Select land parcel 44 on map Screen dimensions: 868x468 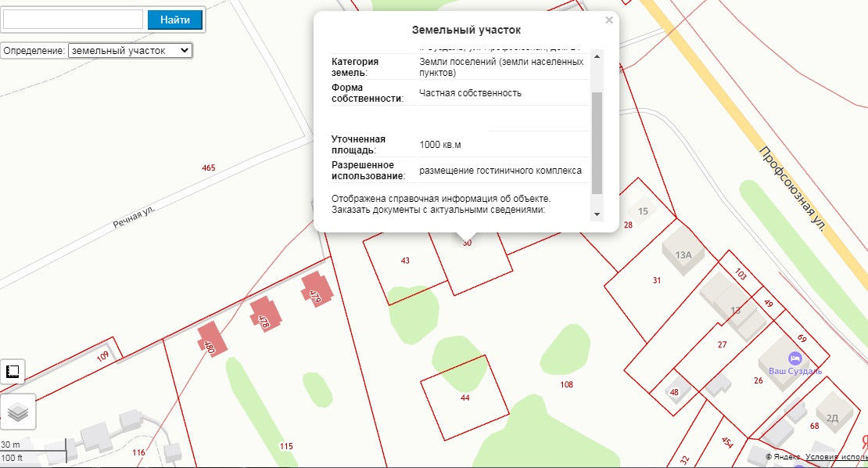(465, 398)
